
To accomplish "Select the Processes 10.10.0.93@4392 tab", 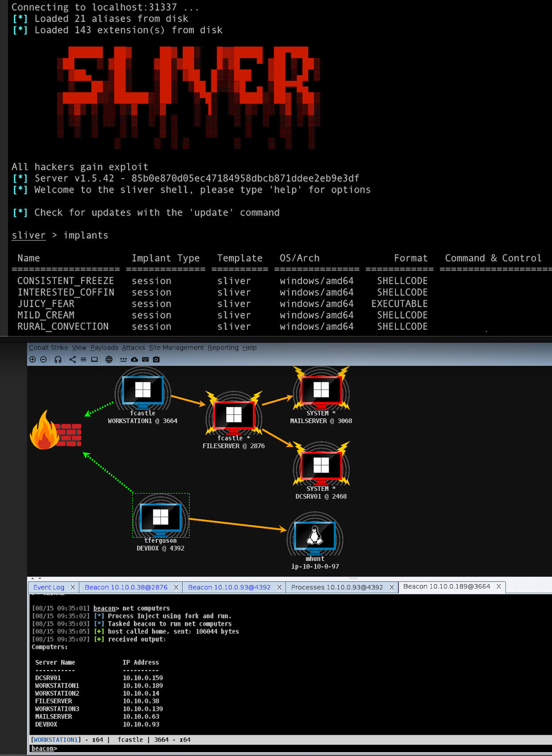I will 337,587.
